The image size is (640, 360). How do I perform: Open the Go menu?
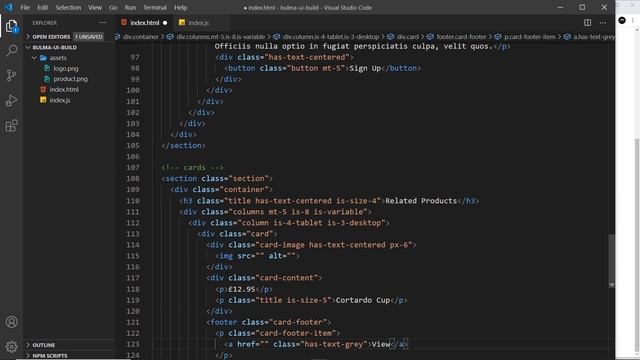[113, 7]
